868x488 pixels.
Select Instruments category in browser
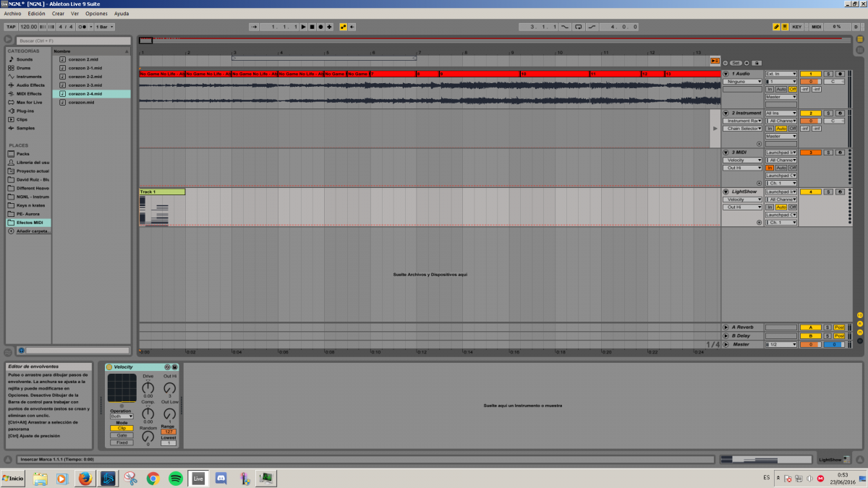click(29, 77)
